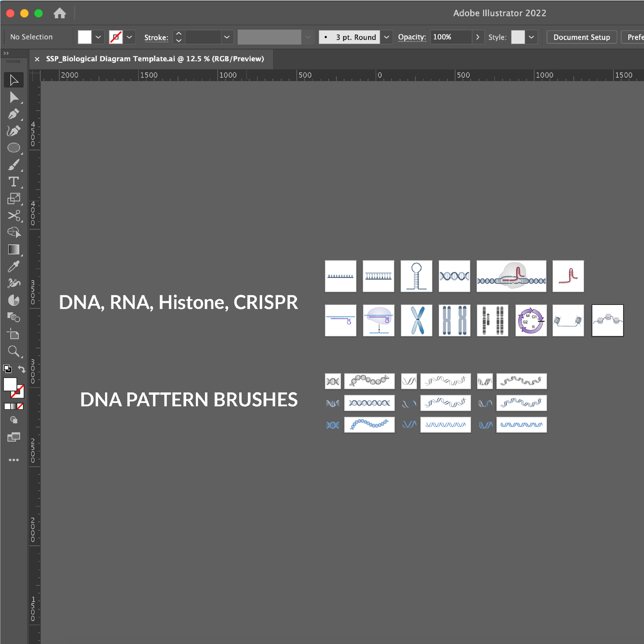Image resolution: width=644 pixels, height=644 pixels.
Task: Click the Home icon in the top toolbar
Action: tap(60, 13)
